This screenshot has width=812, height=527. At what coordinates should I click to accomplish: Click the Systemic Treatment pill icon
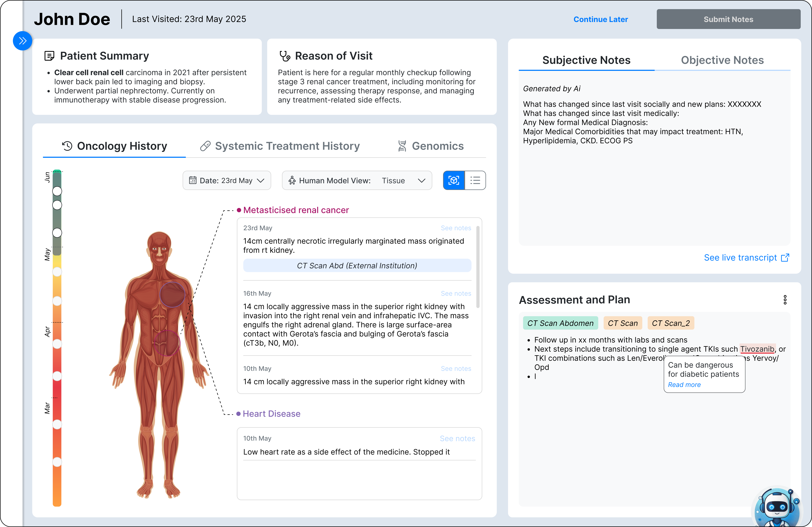(x=205, y=146)
